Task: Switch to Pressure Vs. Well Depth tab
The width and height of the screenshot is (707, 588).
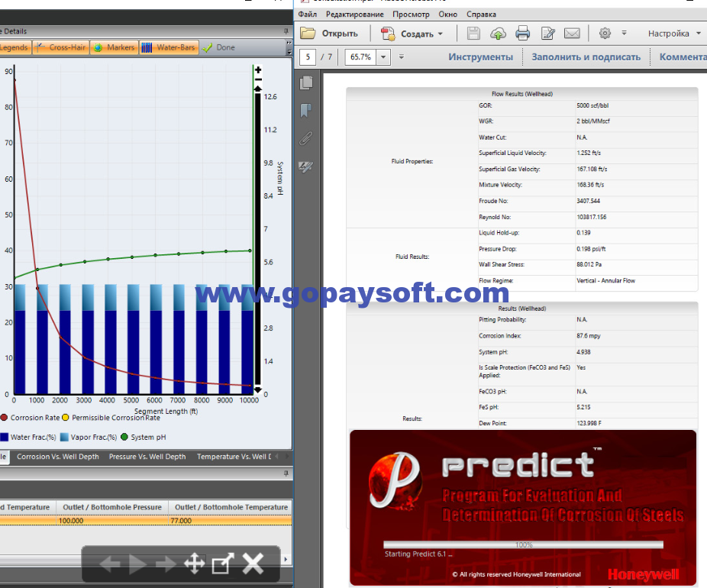Action: [x=147, y=457]
